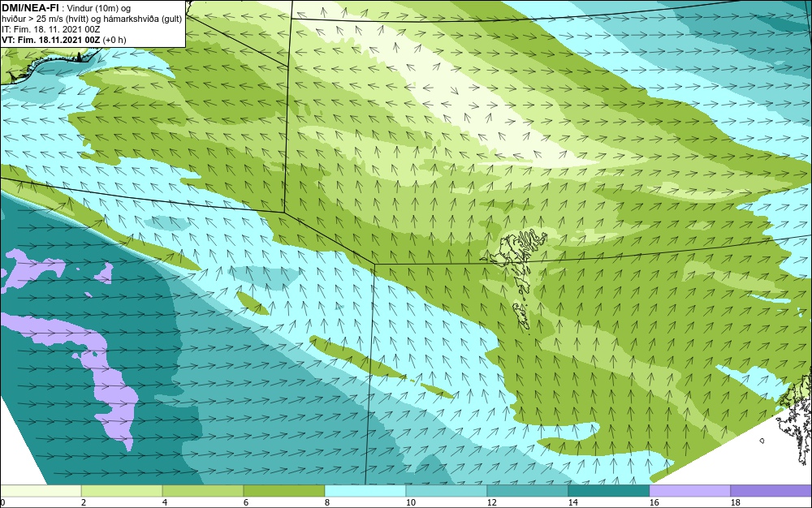The height and width of the screenshot is (508, 812).
Task: Click the 0-2 m/s palest legend swatch
Action: 41,491
